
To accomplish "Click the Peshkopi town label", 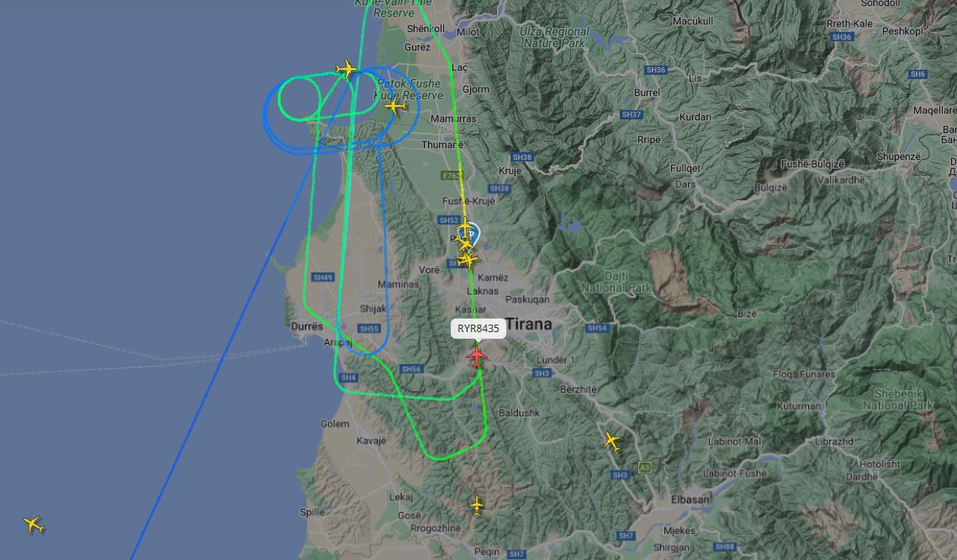I will (902, 31).
